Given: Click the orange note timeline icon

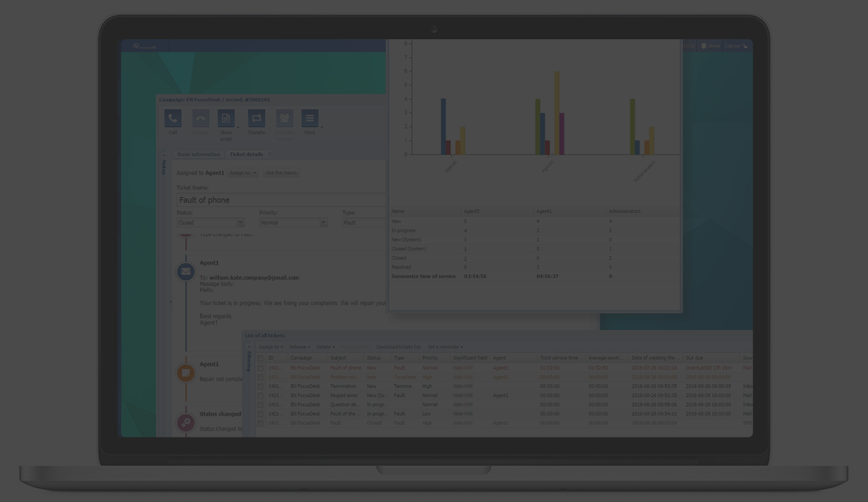Looking at the screenshot, I should pos(186,373).
